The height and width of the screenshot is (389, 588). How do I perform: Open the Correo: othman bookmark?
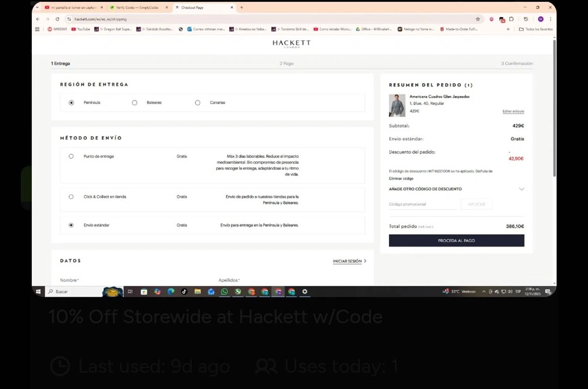pyautogui.click(x=206, y=29)
